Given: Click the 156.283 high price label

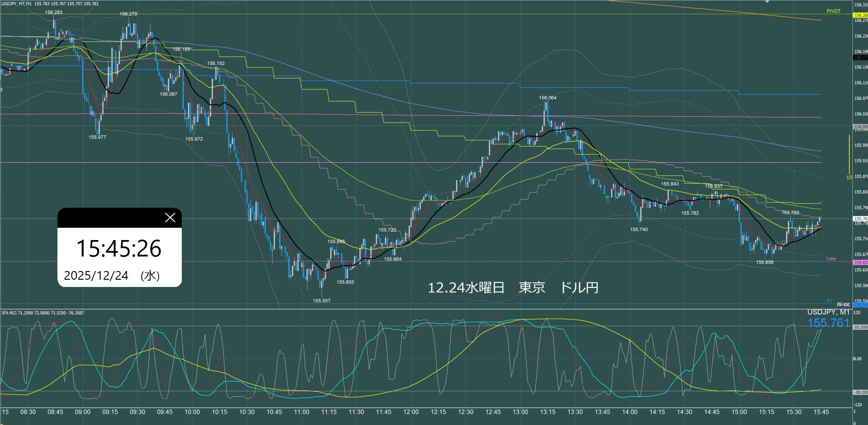Looking at the screenshot, I should click(x=54, y=12).
